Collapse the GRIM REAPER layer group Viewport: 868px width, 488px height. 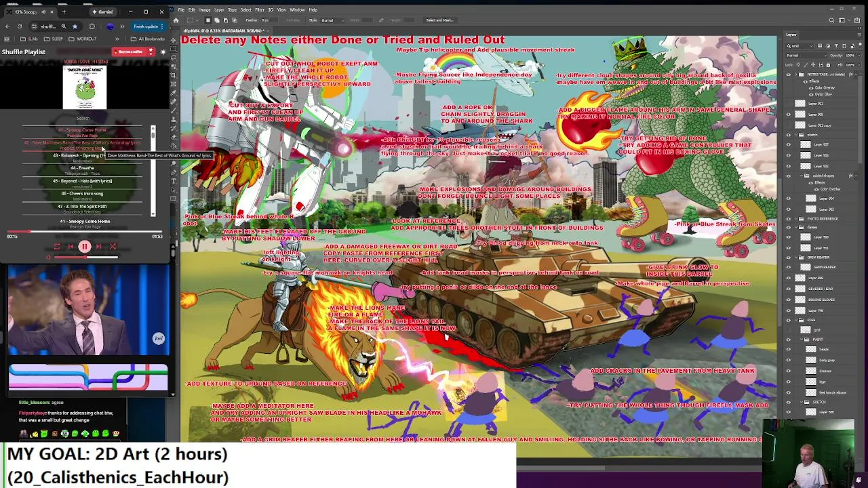[795, 258]
